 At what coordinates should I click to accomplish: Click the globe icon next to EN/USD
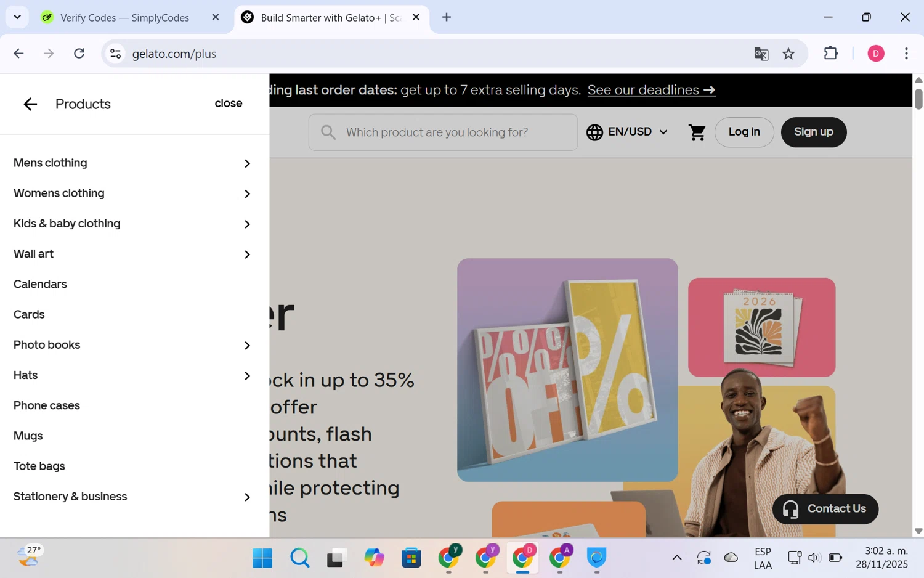pos(594,132)
